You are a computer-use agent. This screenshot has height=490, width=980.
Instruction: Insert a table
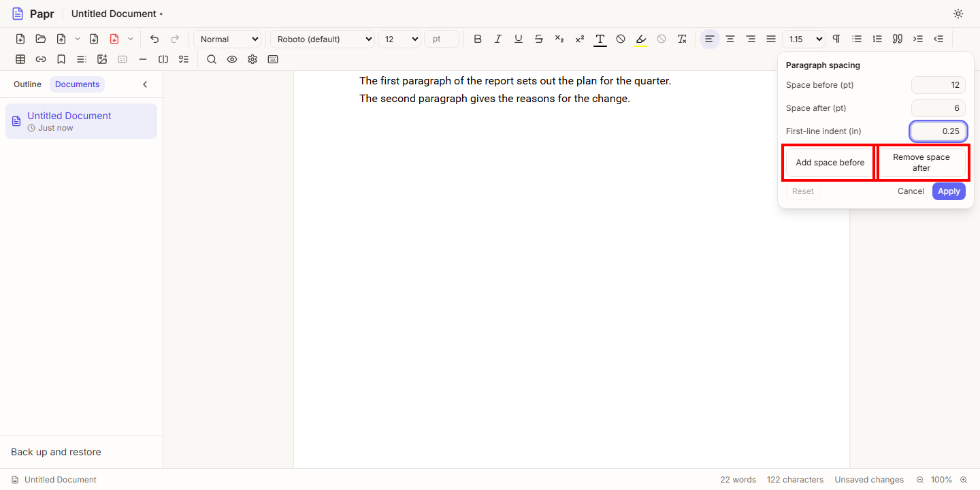pos(20,59)
